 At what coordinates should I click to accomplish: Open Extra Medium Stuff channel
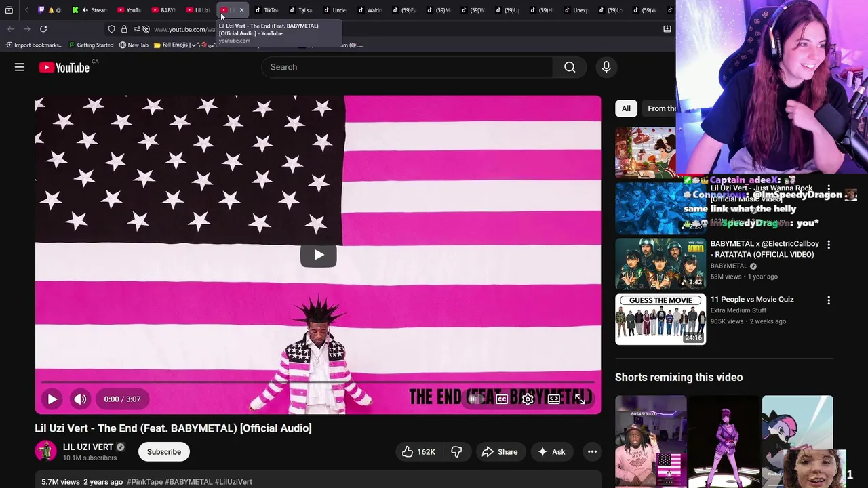[x=738, y=310]
